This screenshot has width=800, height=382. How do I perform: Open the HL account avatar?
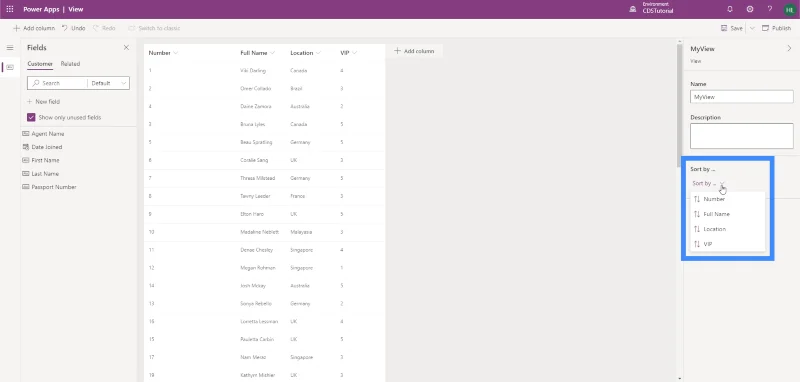(790, 9)
